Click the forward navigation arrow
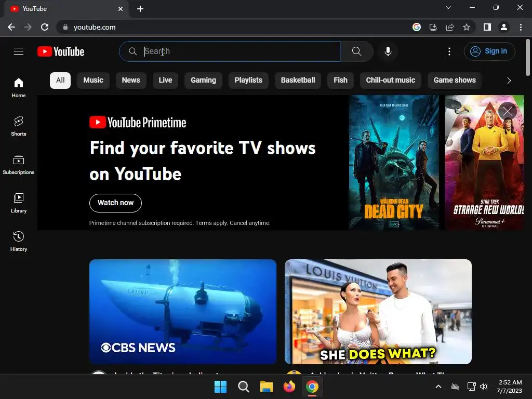Viewport: 532px width, 399px height. 28,27
